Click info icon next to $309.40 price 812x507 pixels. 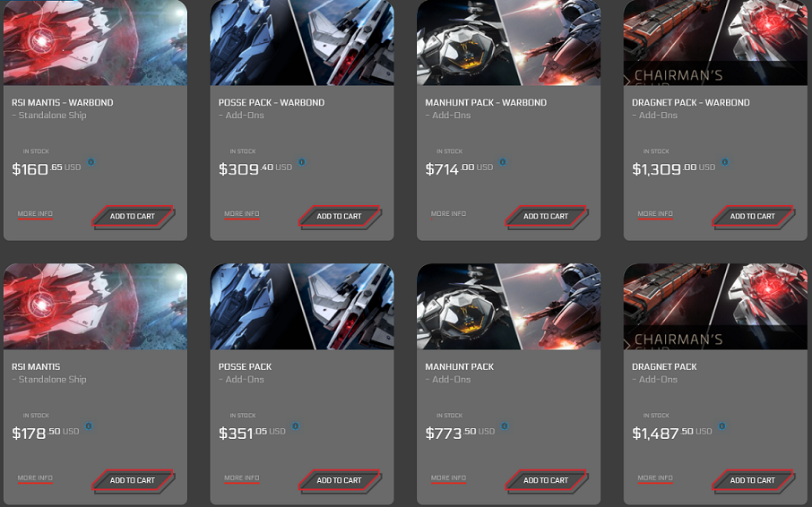pos(302,162)
